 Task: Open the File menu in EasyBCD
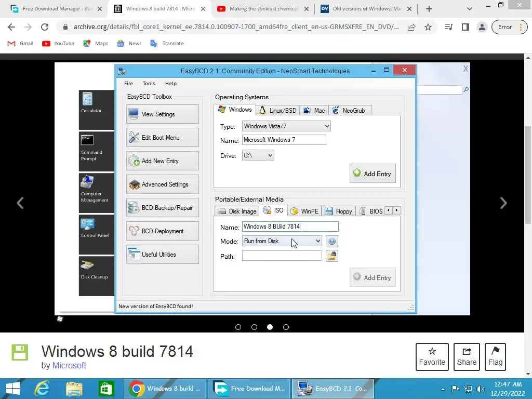pyautogui.click(x=129, y=84)
